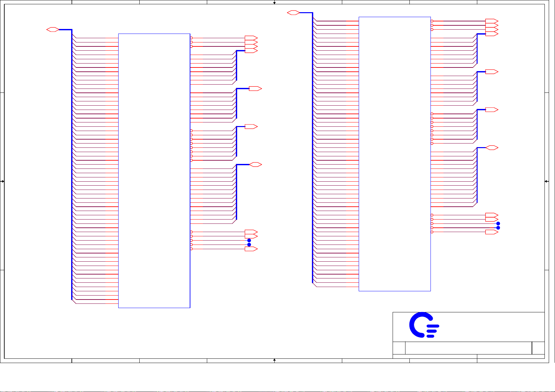Screen dimensions: 555x392
Task: Select the hexagonal port on the right block's lowest output bus
Action: tap(492, 148)
